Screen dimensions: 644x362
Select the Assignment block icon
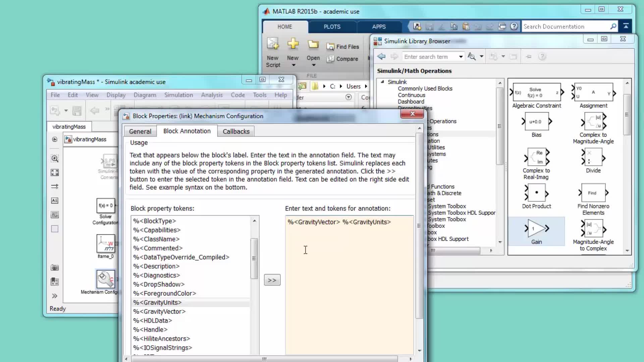(x=593, y=92)
